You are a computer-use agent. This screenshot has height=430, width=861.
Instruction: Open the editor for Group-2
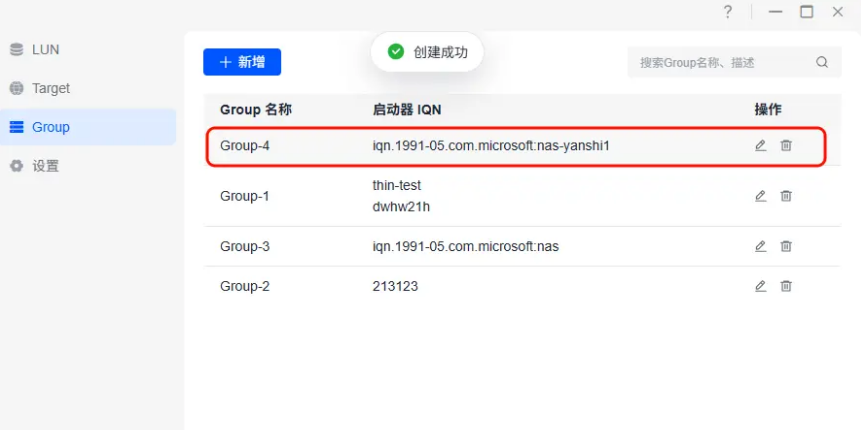(760, 286)
